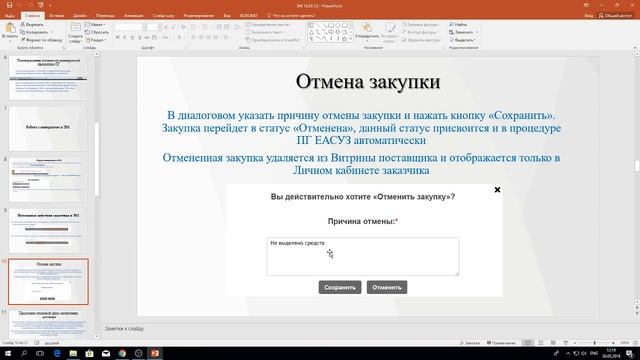This screenshot has width=640, height=360.
Task: Open the Shape Fill (Заливка фигуры) dropdown
Action: pos(420,24)
